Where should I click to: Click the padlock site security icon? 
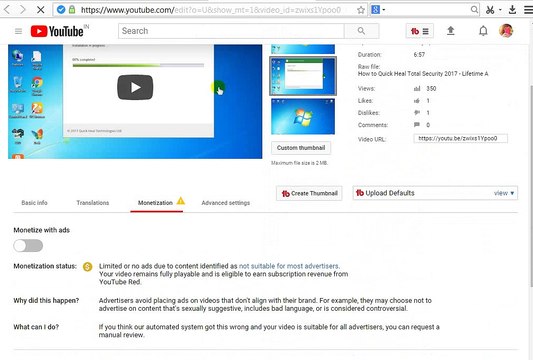click(x=72, y=10)
